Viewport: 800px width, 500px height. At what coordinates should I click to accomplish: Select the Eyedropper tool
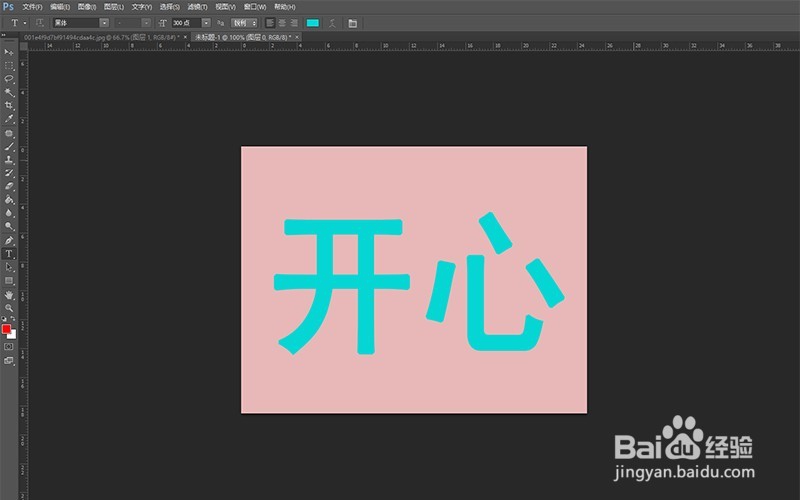click(x=9, y=119)
